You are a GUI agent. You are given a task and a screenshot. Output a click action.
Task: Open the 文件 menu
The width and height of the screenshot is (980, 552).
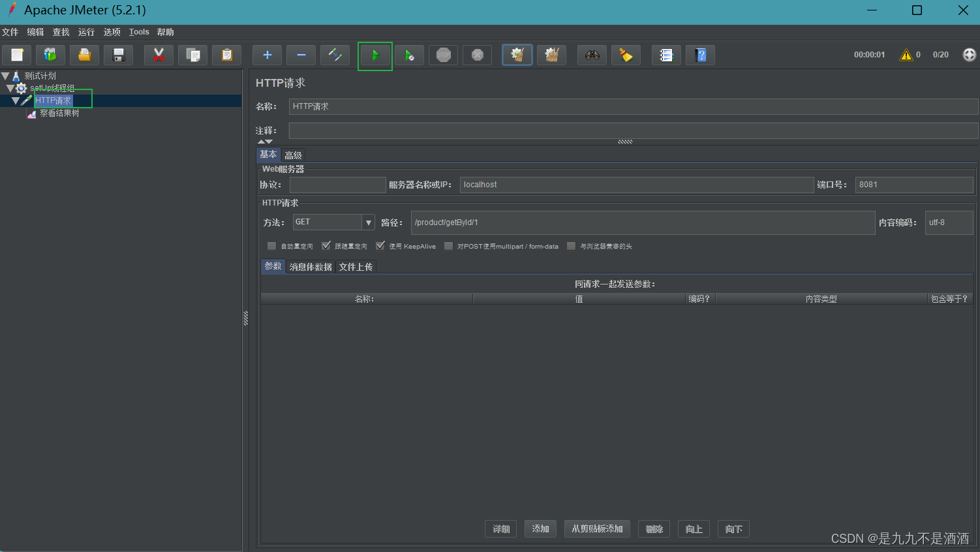click(x=10, y=32)
